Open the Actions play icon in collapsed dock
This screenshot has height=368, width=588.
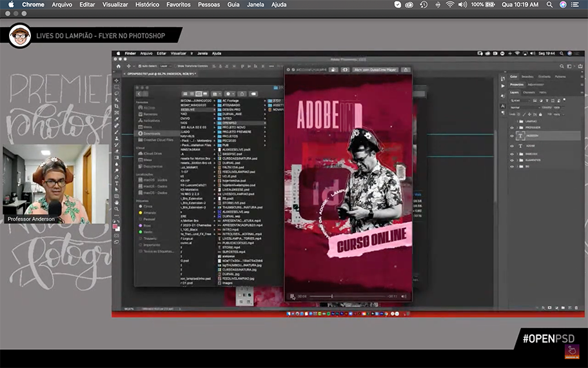(x=503, y=86)
